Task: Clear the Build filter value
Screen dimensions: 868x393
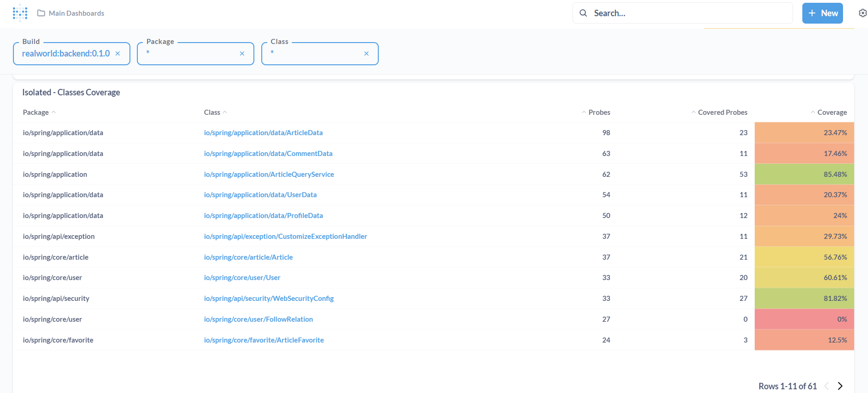Action: tap(118, 54)
